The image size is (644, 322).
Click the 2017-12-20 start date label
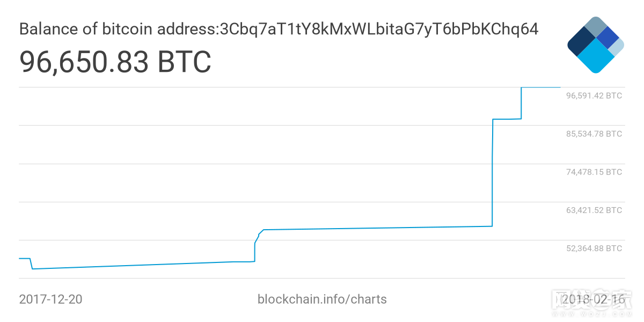(x=50, y=299)
